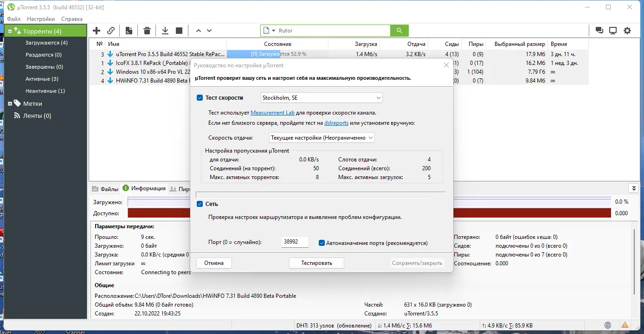
Task: Toggle the Тест скорости checkbox
Action: click(x=200, y=98)
